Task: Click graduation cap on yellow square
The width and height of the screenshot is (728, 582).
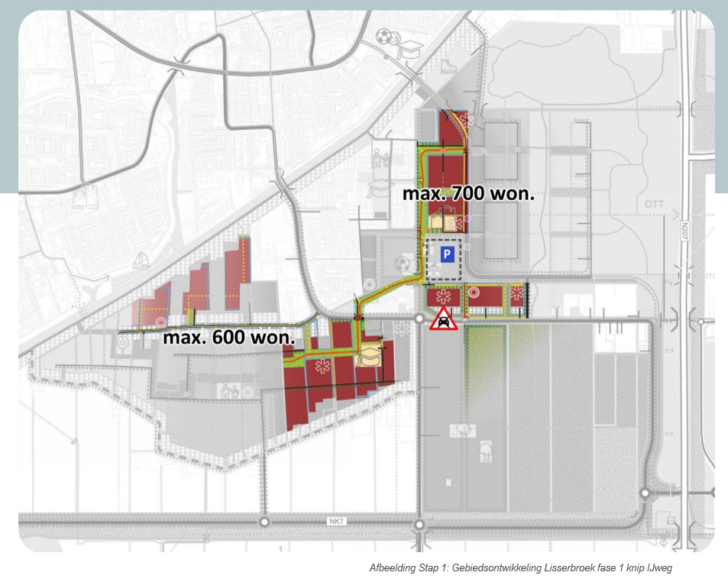Action: [x=371, y=356]
